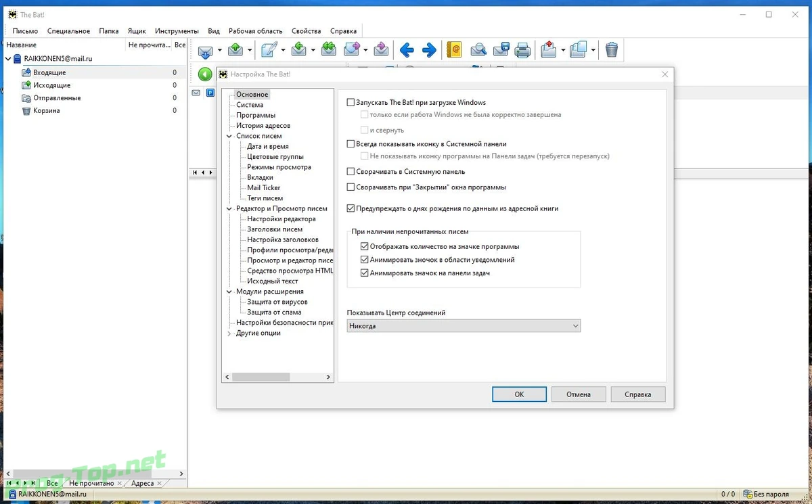
Task: Uncheck Предупреждать о днях рождения
Action: (351, 209)
